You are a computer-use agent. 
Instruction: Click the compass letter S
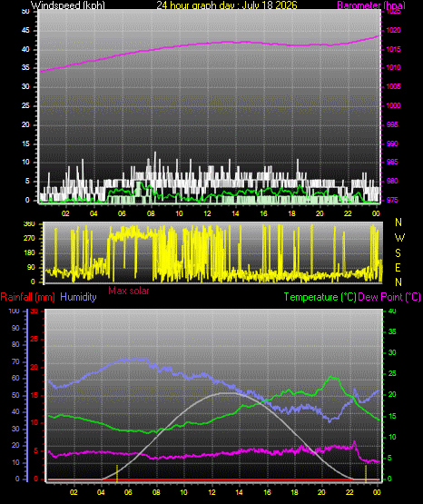(398, 253)
